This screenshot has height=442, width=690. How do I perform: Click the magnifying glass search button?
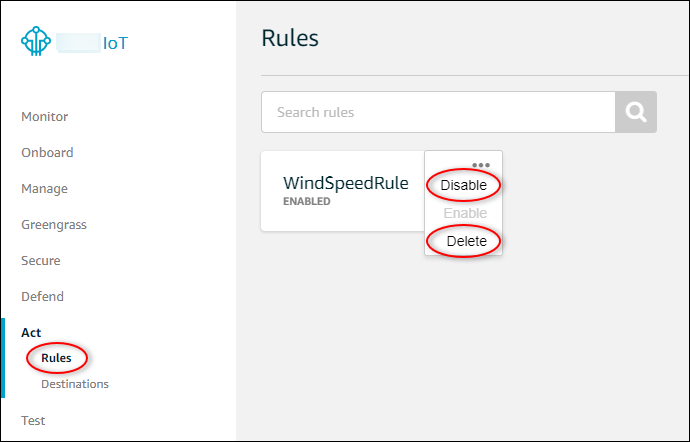636,113
